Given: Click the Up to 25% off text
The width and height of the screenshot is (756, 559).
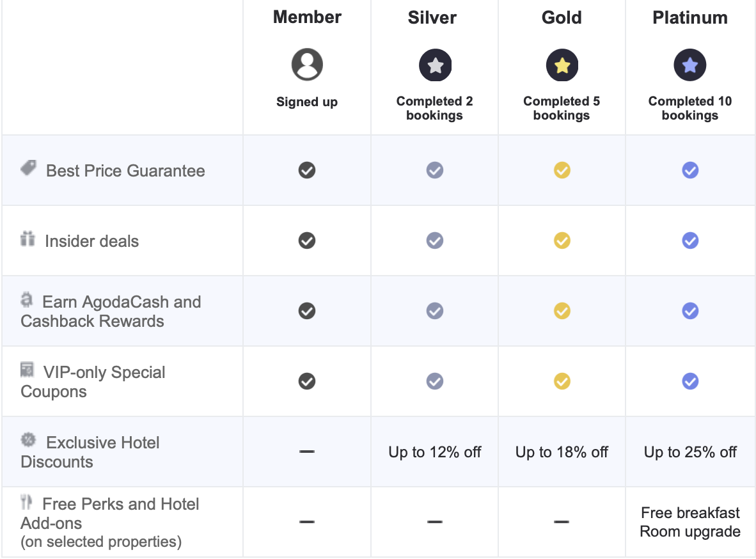Looking at the screenshot, I should point(690,452).
